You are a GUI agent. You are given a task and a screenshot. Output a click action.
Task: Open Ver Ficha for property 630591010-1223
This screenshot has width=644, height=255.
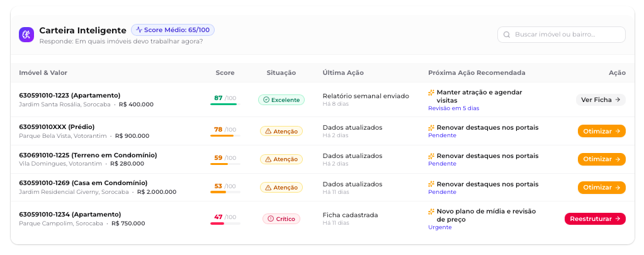(601, 99)
